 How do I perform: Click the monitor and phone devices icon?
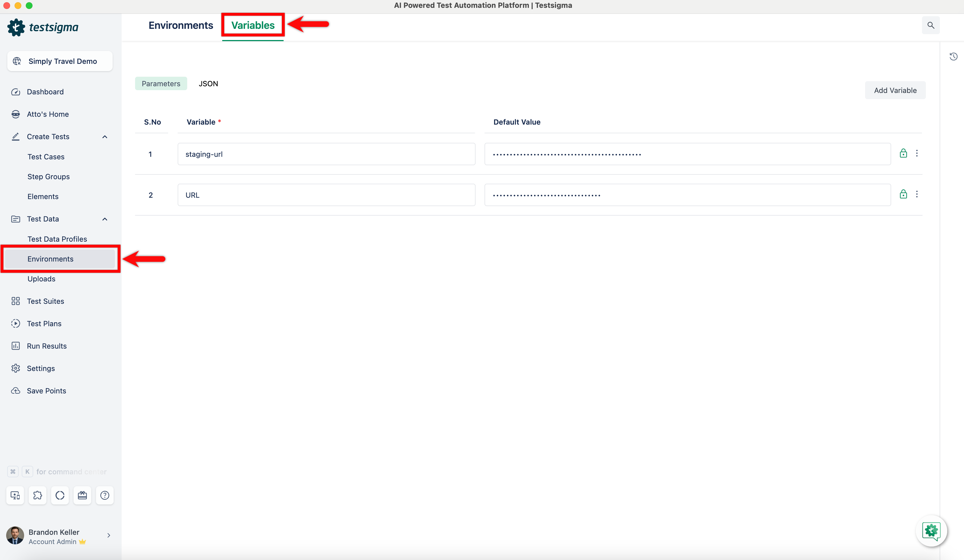coord(15,495)
